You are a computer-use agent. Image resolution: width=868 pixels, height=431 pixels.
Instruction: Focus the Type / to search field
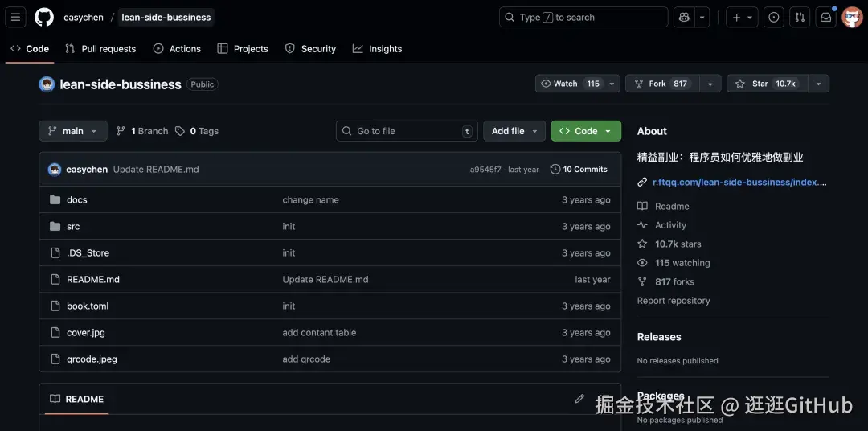[x=583, y=17]
